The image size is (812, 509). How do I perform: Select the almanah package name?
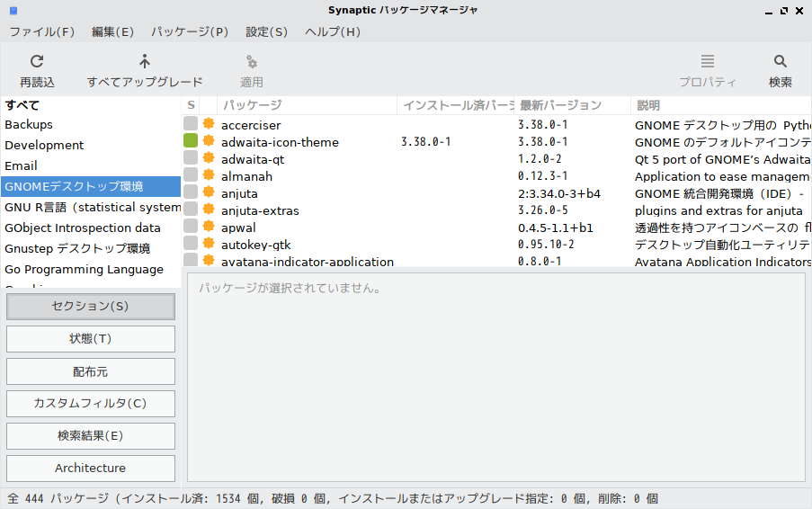tap(246, 176)
